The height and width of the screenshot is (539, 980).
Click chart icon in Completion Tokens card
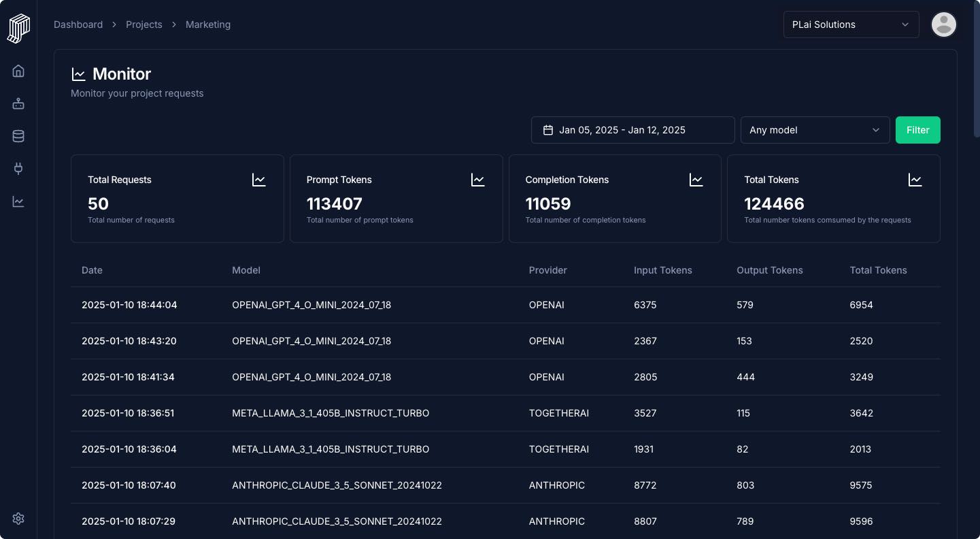click(x=696, y=180)
